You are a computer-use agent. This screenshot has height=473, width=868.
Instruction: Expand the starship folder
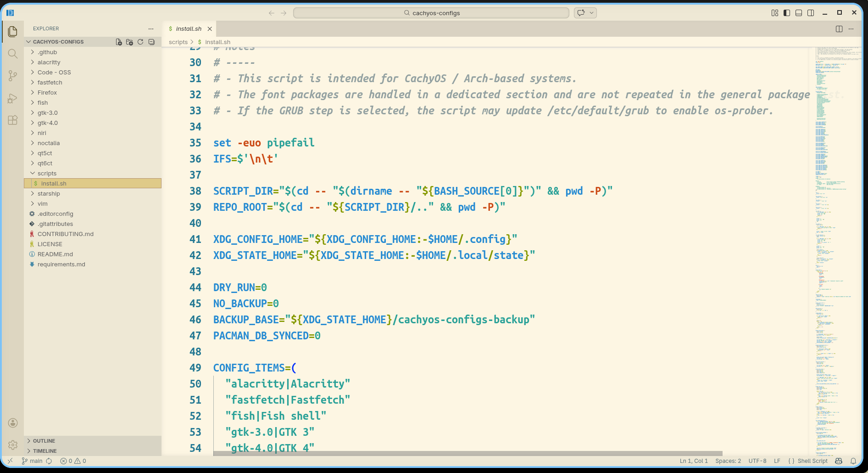(x=93, y=194)
